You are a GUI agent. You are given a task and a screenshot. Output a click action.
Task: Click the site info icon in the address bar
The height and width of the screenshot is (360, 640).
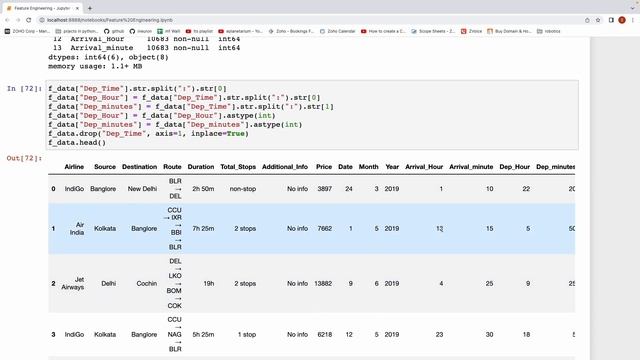click(42, 20)
